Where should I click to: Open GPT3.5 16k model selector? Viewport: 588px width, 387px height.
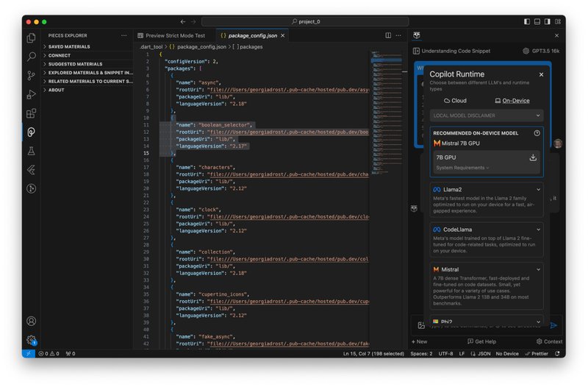coord(541,51)
